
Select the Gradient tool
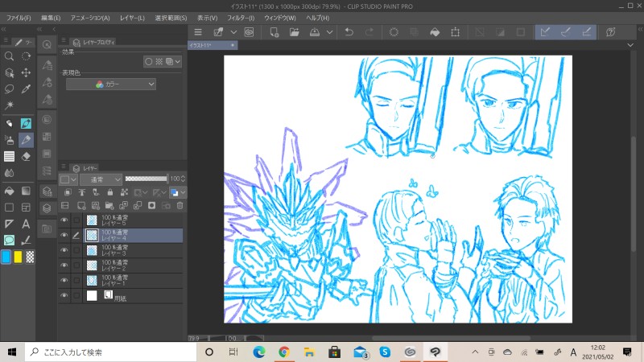(x=26, y=191)
